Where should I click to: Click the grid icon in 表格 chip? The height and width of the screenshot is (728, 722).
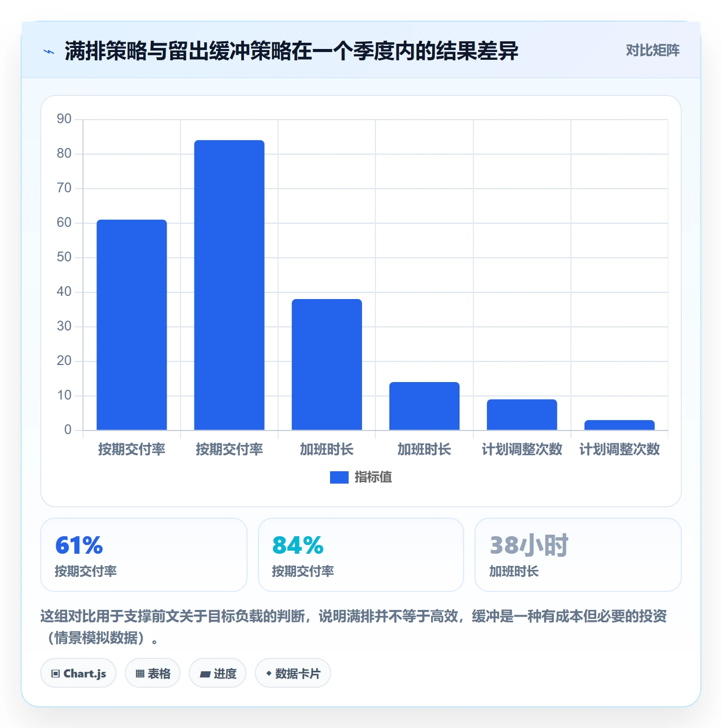[140, 674]
